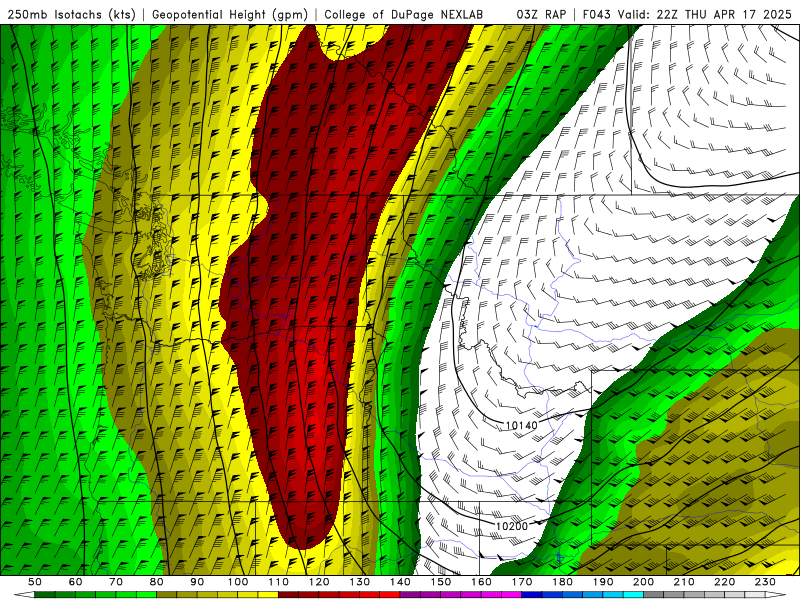Image resolution: width=800 pixels, height=600 pixels.
Task: Click the bright yellow swatch just left of 110
Action: (268, 595)
